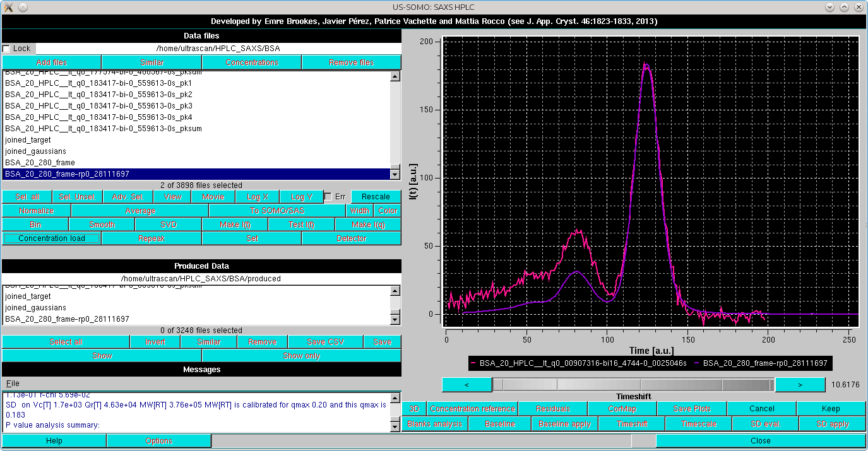
Task: Click the timeshift right arrow button
Action: pos(800,384)
